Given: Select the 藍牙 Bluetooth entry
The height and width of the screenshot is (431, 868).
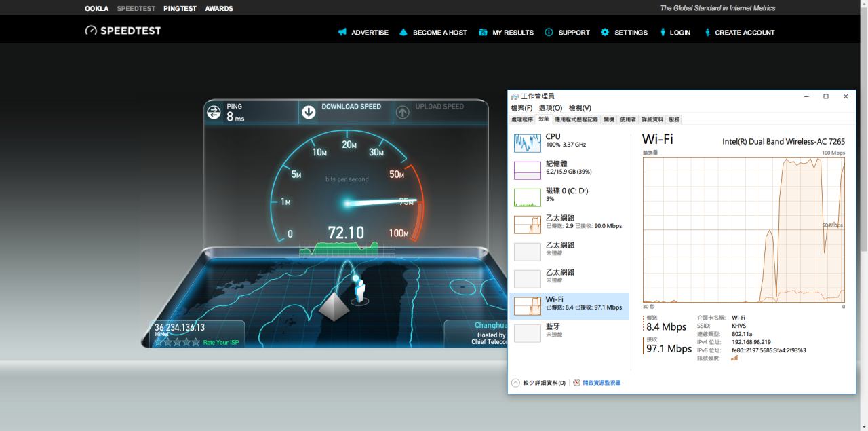Looking at the screenshot, I should (569, 333).
